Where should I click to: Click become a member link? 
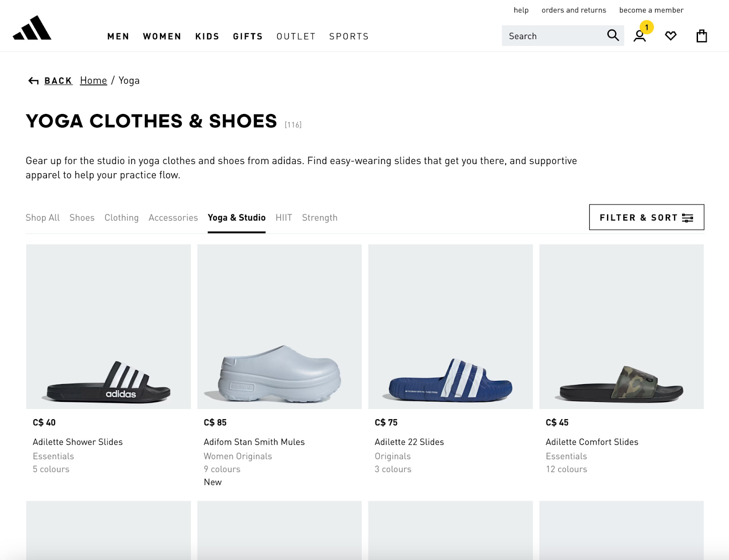(x=652, y=10)
